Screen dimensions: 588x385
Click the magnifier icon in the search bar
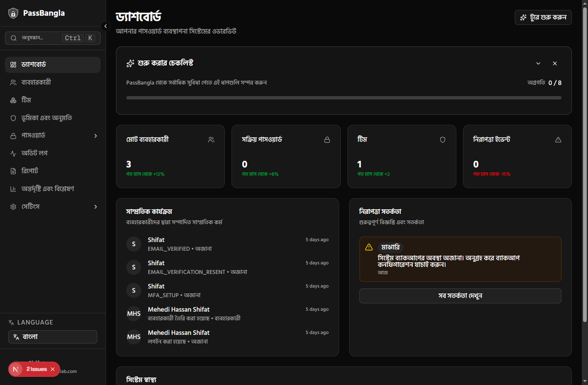[x=14, y=38]
